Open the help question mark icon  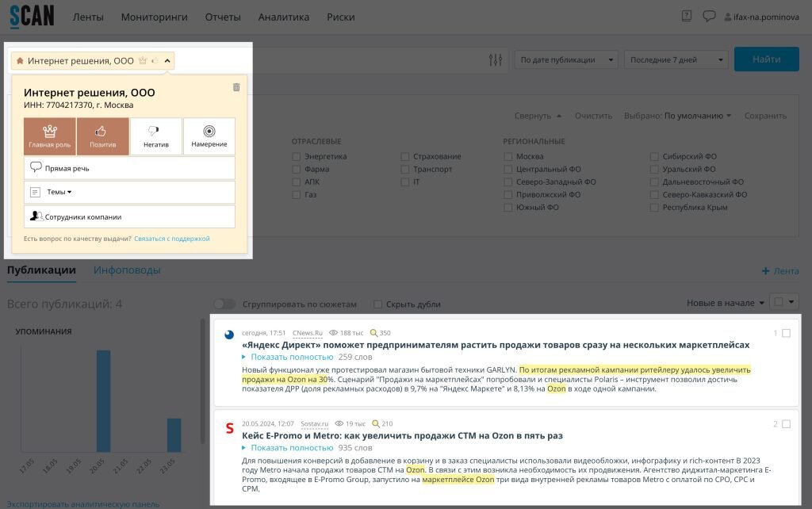(x=686, y=16)
